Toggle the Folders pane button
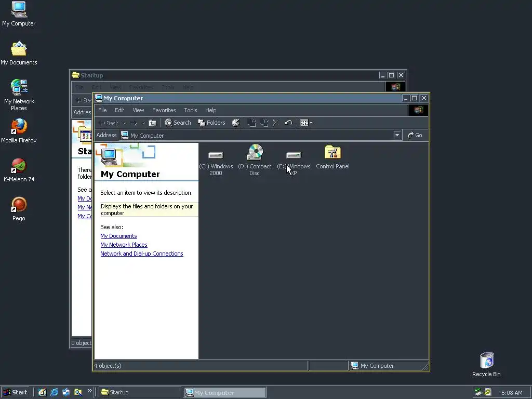The image size is (532, 399). 212,123
